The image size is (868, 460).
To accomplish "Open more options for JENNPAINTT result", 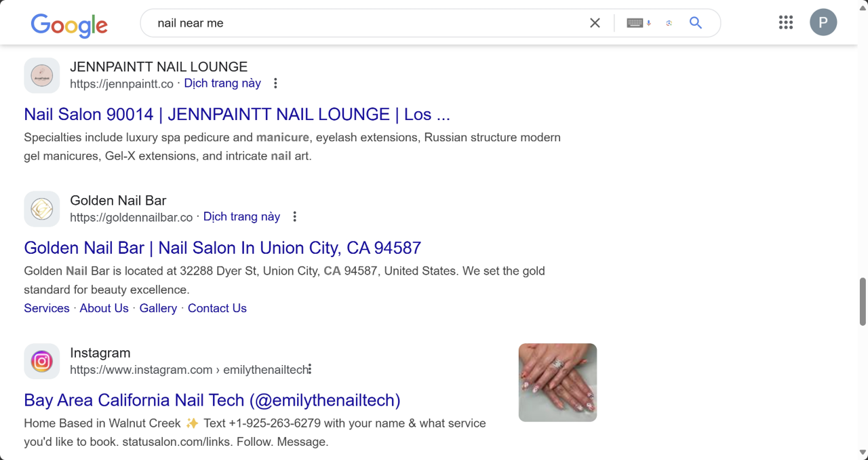I will point(275,83).
